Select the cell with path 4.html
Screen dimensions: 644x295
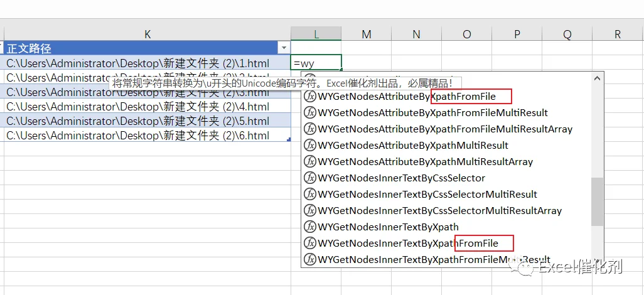[147, 107]
